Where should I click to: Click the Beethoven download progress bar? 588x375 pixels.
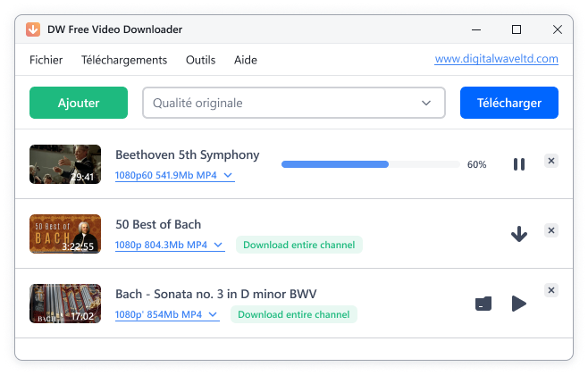click(370, 164)
